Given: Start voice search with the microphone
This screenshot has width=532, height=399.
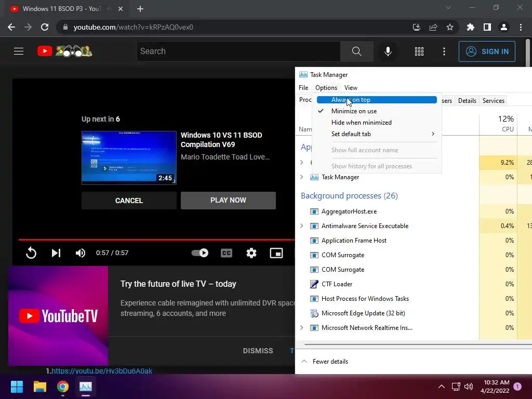Looking at the screenshot, I should pyautogui.click(x=388, y=51).
